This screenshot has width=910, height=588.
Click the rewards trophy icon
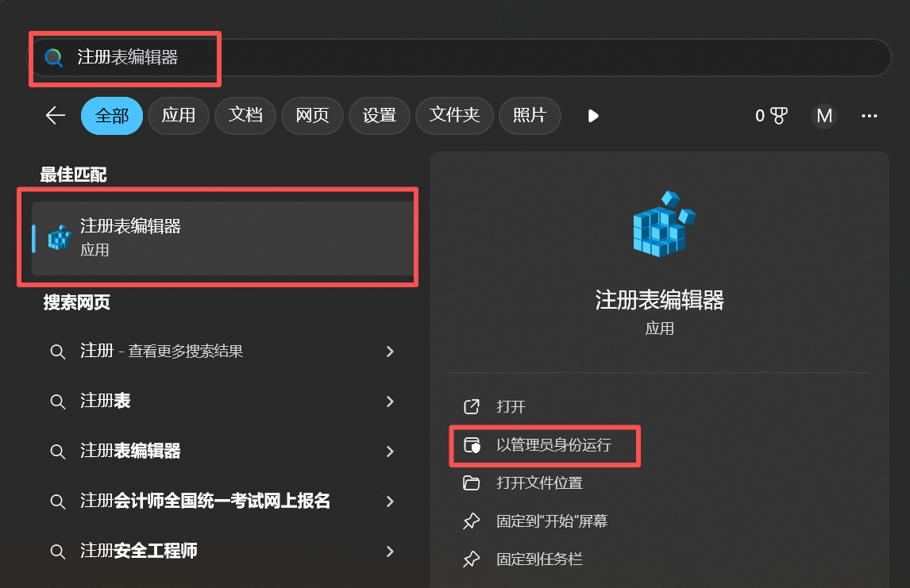(778, 116)
